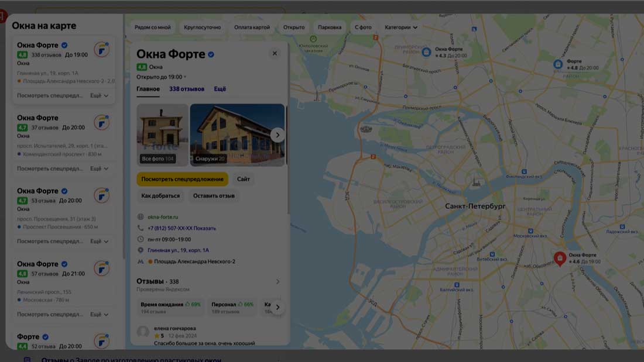Screen dimensions: 644x362
Task: Click the Окна на карте panel heading
Action: (x=44, y=26)
